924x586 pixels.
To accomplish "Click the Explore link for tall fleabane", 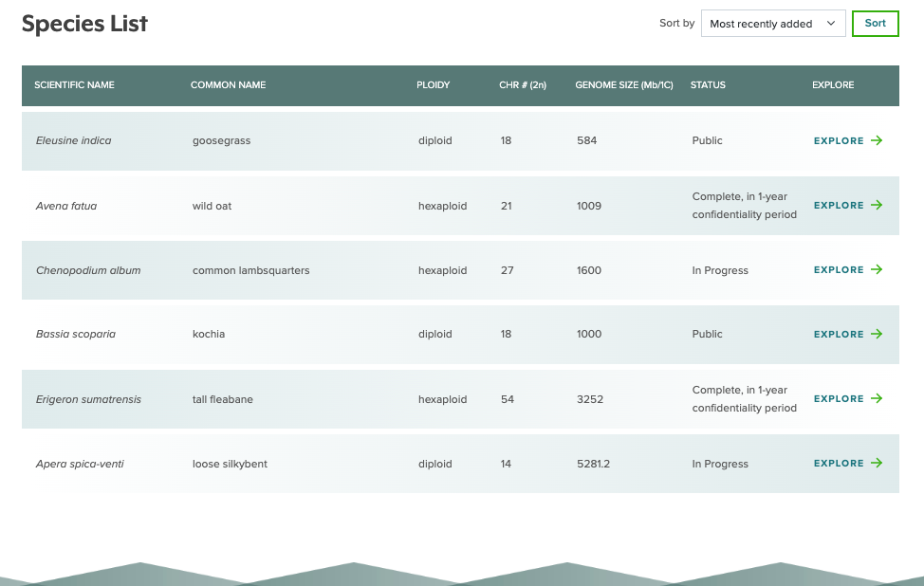I will [839, 398].
